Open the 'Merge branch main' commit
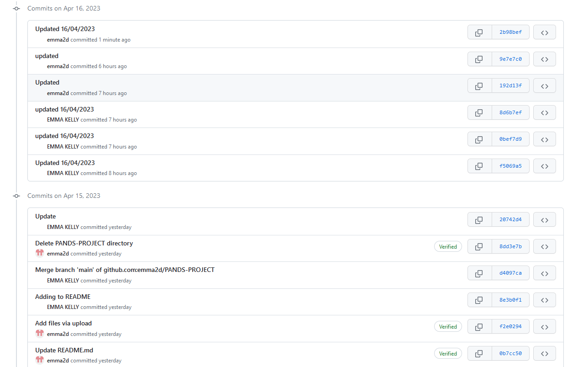The height and width of the screenshot is (367, 588). point(125,270)
